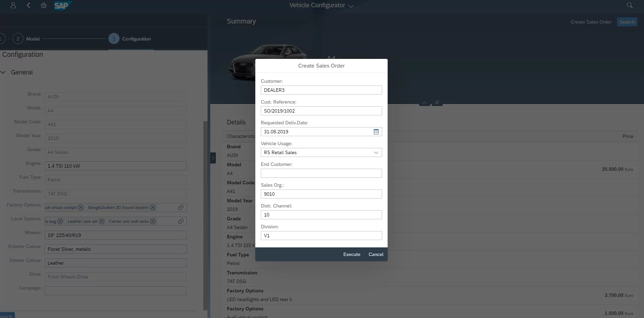Click the empty End Customer field
Viewport: 644px width, 318px height.
coord(321,173)
